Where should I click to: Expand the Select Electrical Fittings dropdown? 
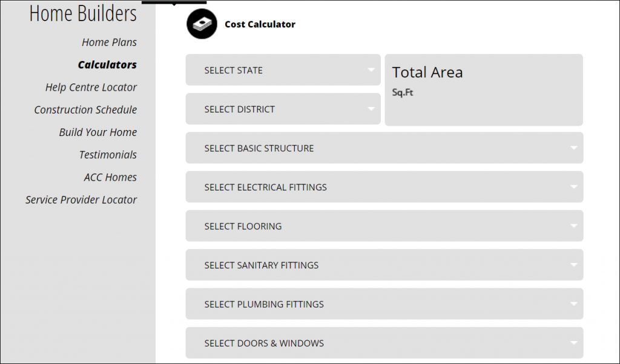point(384,187)
